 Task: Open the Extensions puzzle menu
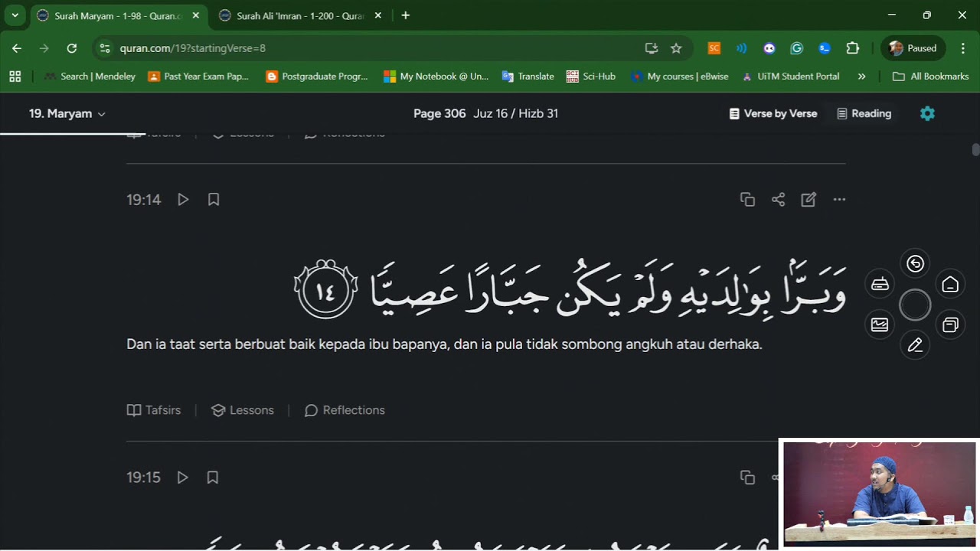pos(852,48)
